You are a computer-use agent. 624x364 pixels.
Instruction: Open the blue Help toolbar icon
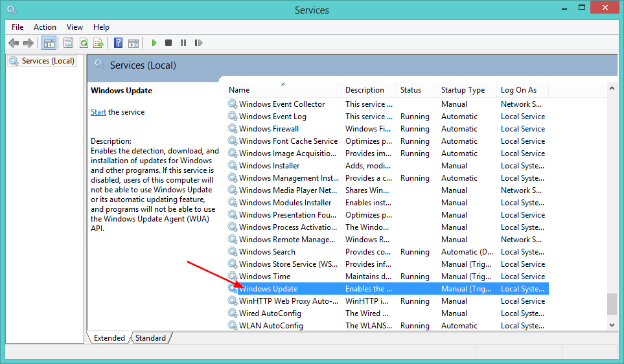click(118, 43)
